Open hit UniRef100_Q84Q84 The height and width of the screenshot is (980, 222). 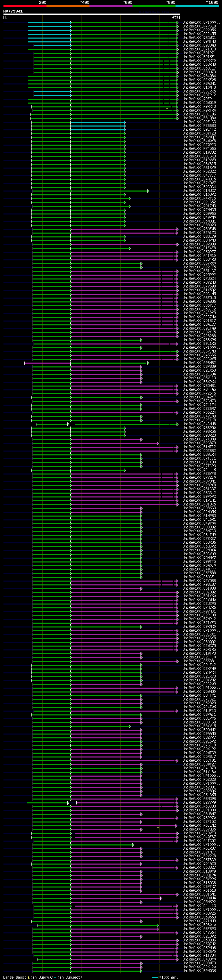tap(199, 76)
